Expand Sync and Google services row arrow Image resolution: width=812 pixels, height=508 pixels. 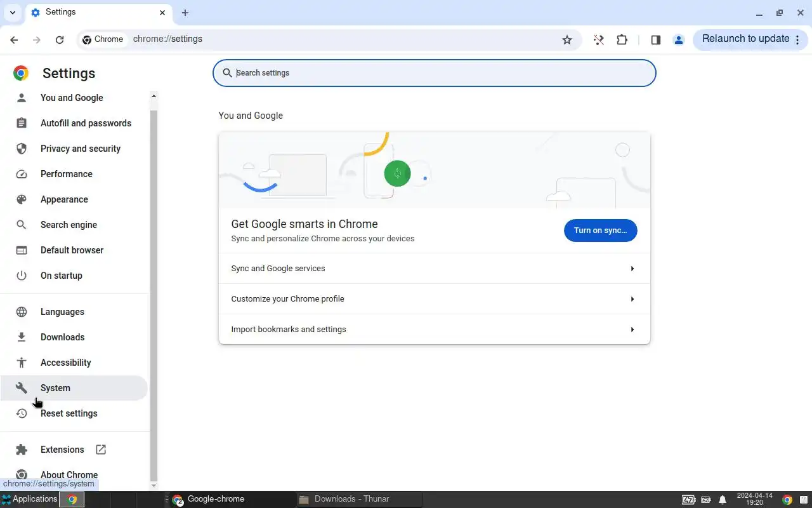632,269
